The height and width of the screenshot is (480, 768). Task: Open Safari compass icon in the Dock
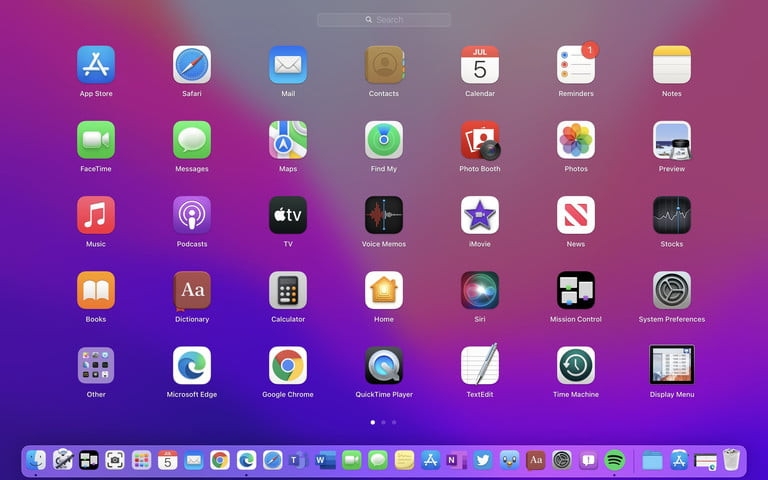(x=273, y=460)
